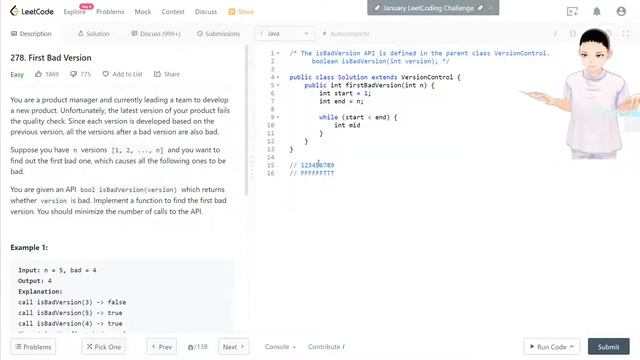Go to the Prev problem
Image resolution: width=640 pixels, height=360 pixels.
(x=162, y=347)
